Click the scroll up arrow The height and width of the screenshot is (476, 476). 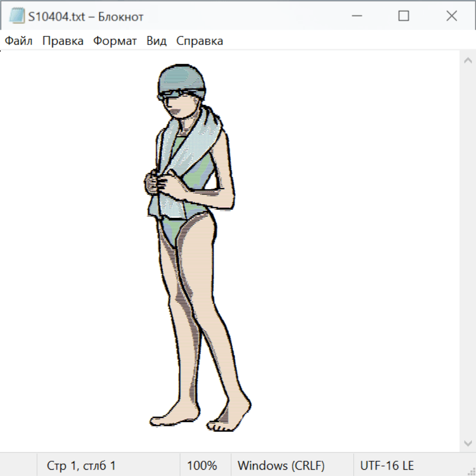(468, 61)
